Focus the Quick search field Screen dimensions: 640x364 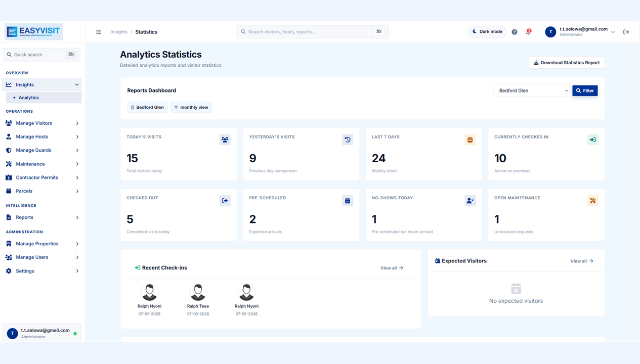click(x=41, y=55)
